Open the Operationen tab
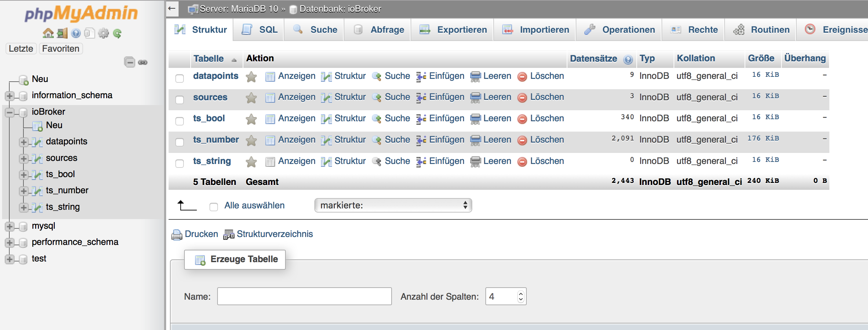Viewport: 868px width, 330px height. [x=619, y=30]
